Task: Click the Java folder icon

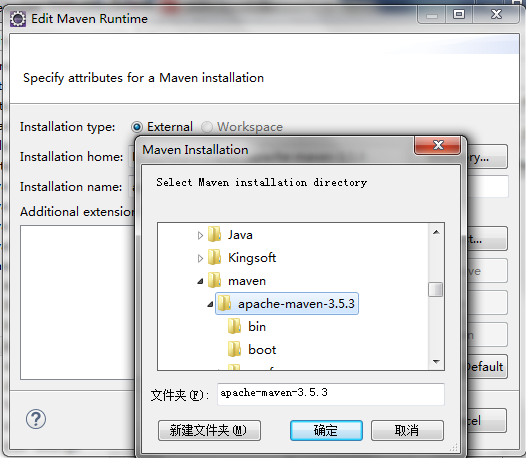Action: click(x=214, y=234)
